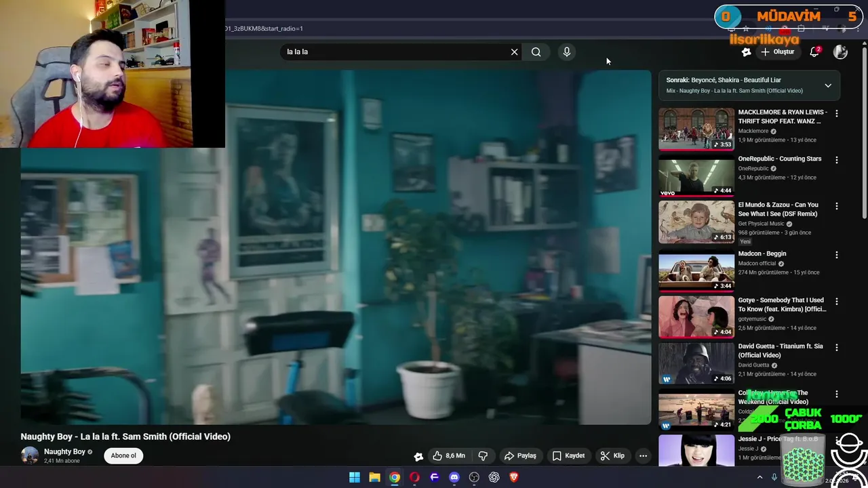The width and height of the screenshot is (868, 488).
Task: Click "Get Physical Music" channel name
Action: click(761, 224)
